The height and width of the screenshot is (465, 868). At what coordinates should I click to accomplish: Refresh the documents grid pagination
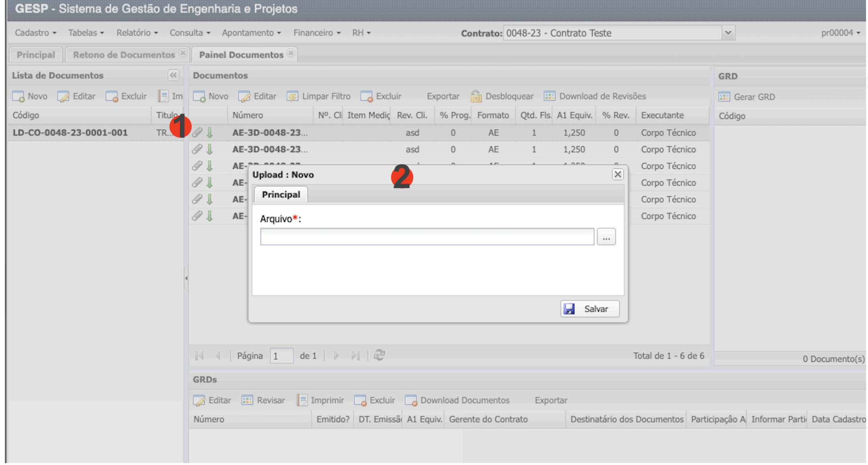click(x=379, y=356)
